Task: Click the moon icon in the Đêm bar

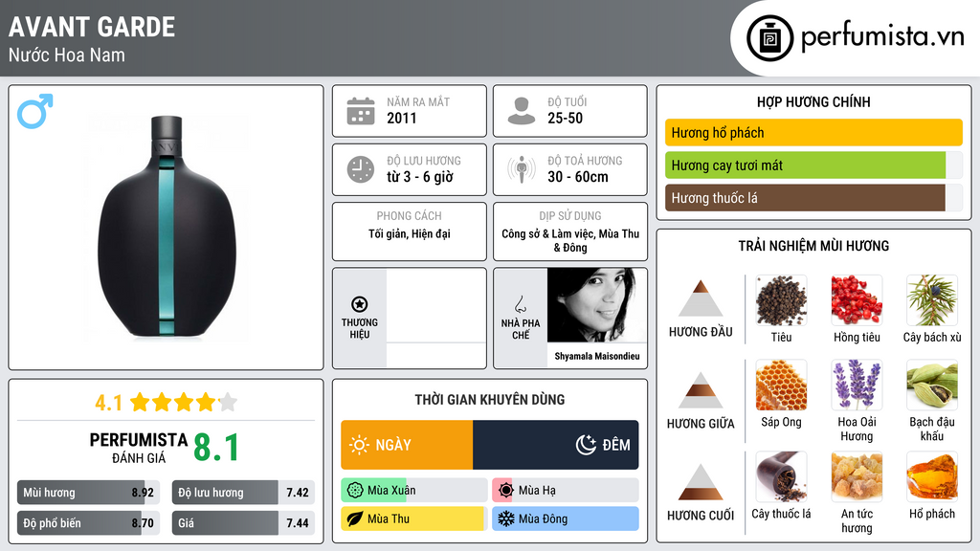Action: (586, 445)
